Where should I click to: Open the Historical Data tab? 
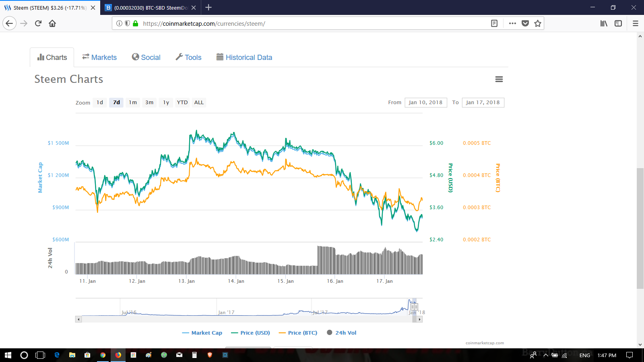(x=244, y=58)
